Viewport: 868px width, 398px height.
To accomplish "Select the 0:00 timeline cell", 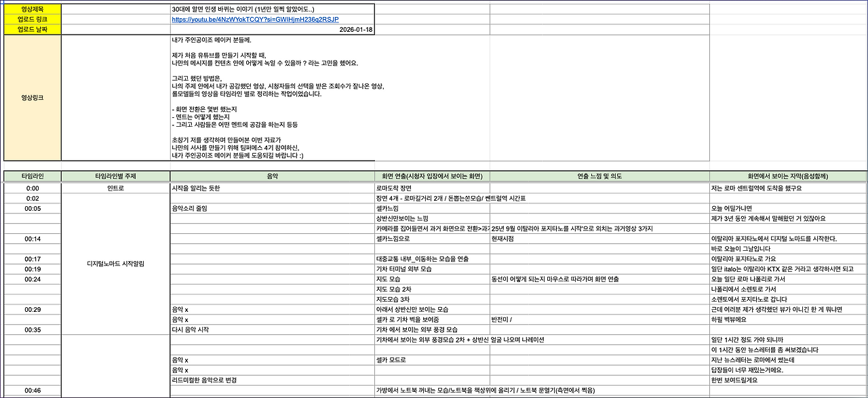I will click(x=32, y=188).
